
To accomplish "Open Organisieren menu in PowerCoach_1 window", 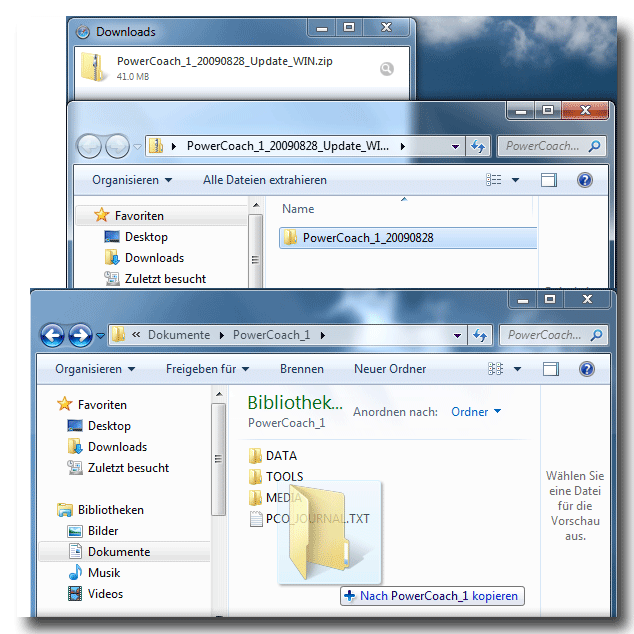I will (95, 369).
